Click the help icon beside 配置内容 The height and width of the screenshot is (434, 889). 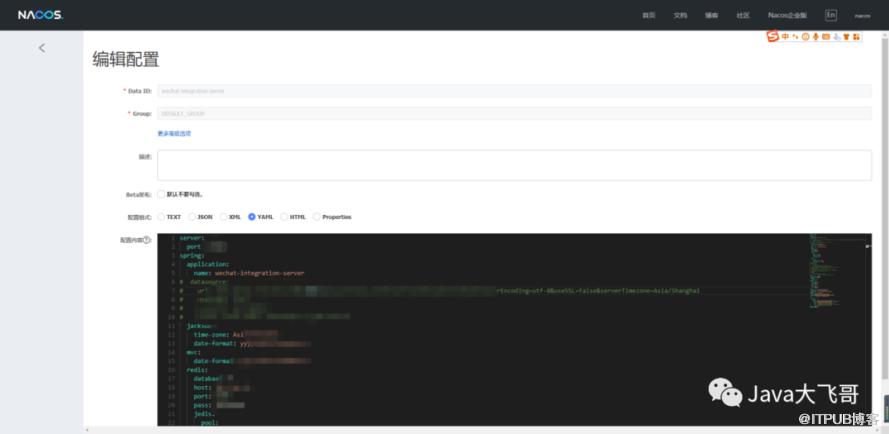tap(148, 240)
